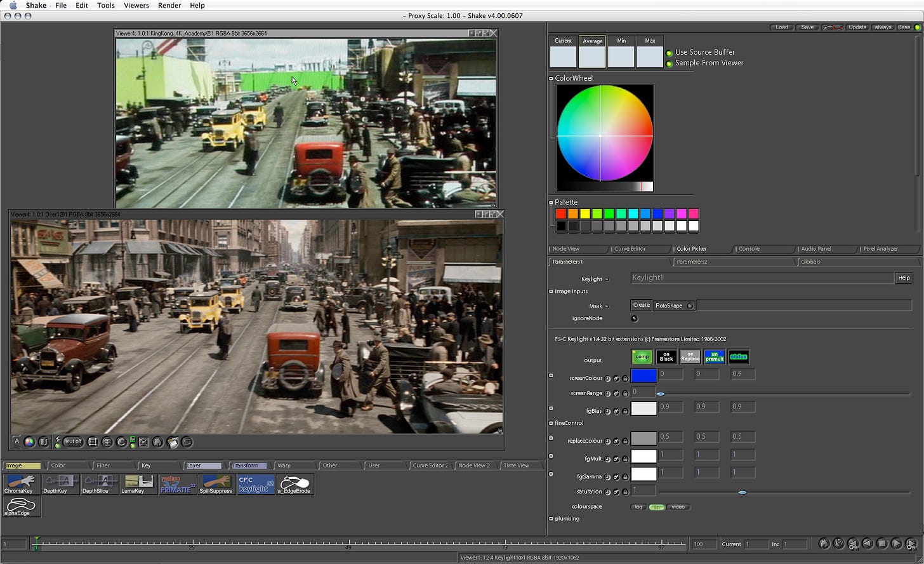Expand the plumbing section
Image resolution: width=924 pixels, height=564 pixels.
[x=551, y=519]
